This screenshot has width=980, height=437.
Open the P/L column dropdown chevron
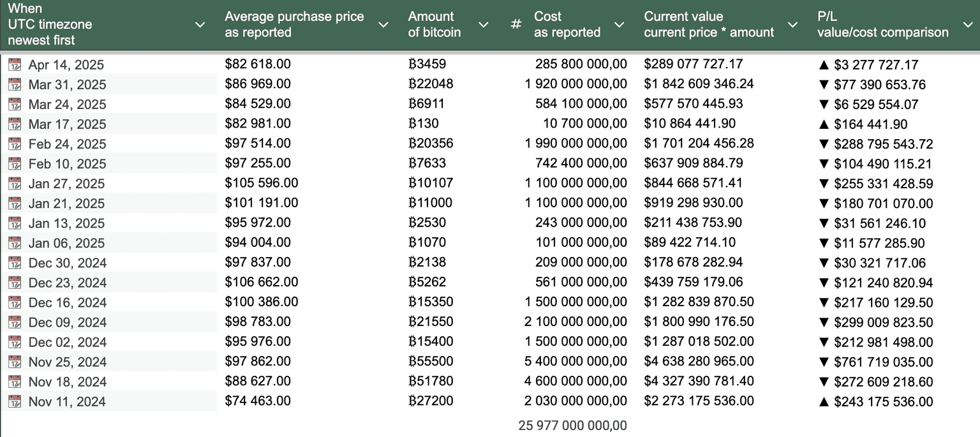(966, 25)
